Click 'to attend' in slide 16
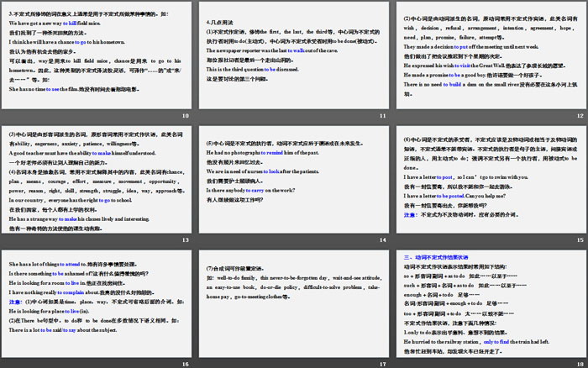 click(x=70, y=264)
